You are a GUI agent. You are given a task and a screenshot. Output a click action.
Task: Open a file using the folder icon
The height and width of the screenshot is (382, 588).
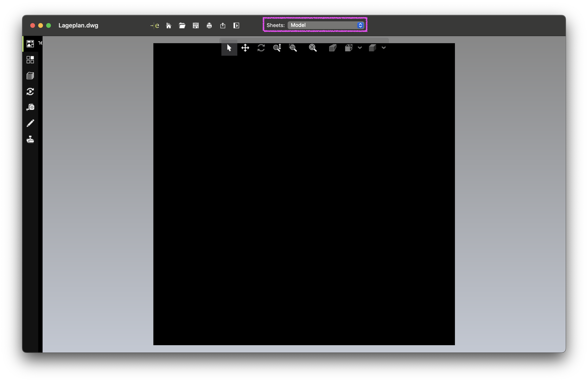point(182,25)
